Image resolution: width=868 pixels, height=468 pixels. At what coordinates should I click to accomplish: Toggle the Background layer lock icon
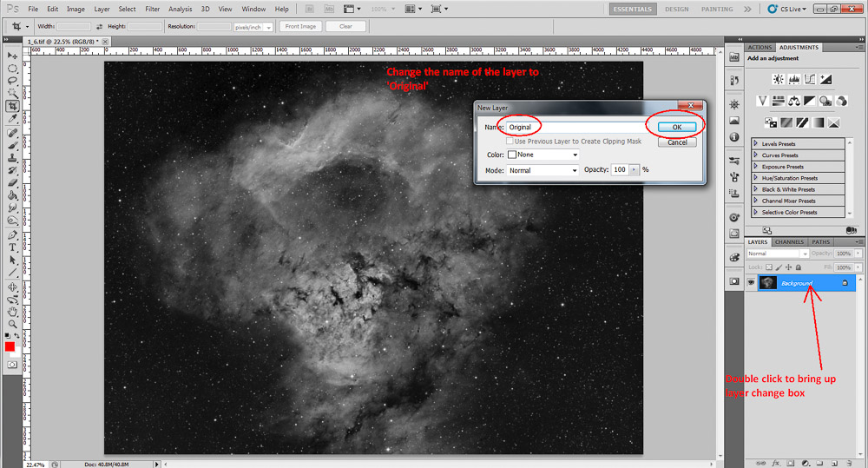coord(845,282)
